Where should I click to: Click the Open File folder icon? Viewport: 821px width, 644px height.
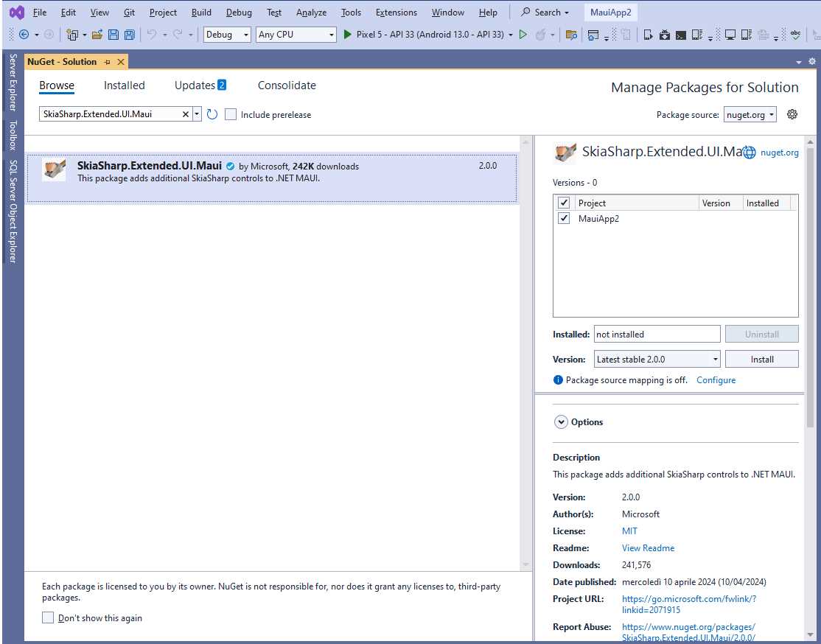(x=97, y=35)
